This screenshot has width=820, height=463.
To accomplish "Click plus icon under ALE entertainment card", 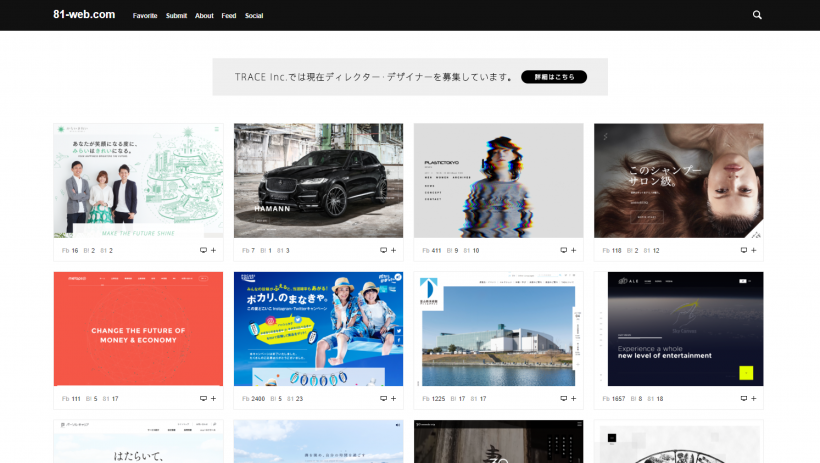I will point(753,398).
